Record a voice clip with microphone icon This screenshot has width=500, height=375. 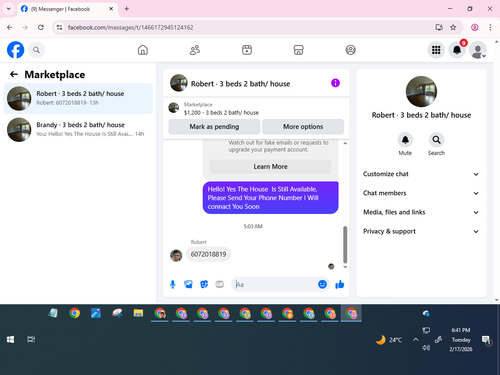click(x=173, y=284)
